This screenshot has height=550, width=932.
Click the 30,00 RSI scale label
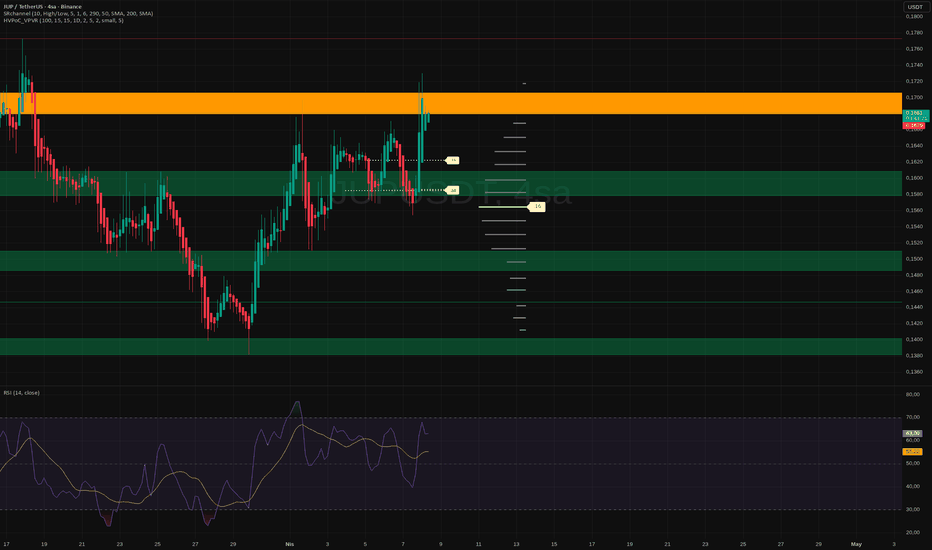tap(912, 510)
